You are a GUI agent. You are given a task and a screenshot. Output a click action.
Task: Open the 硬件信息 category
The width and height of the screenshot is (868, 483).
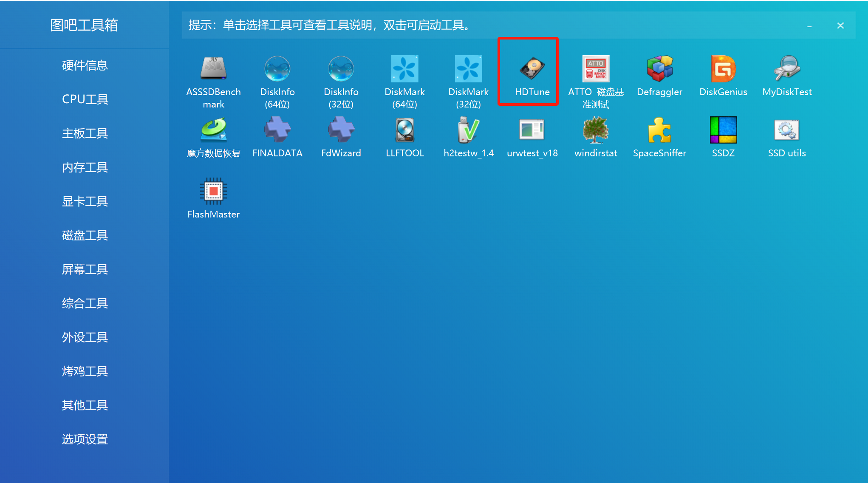point(85,65)
